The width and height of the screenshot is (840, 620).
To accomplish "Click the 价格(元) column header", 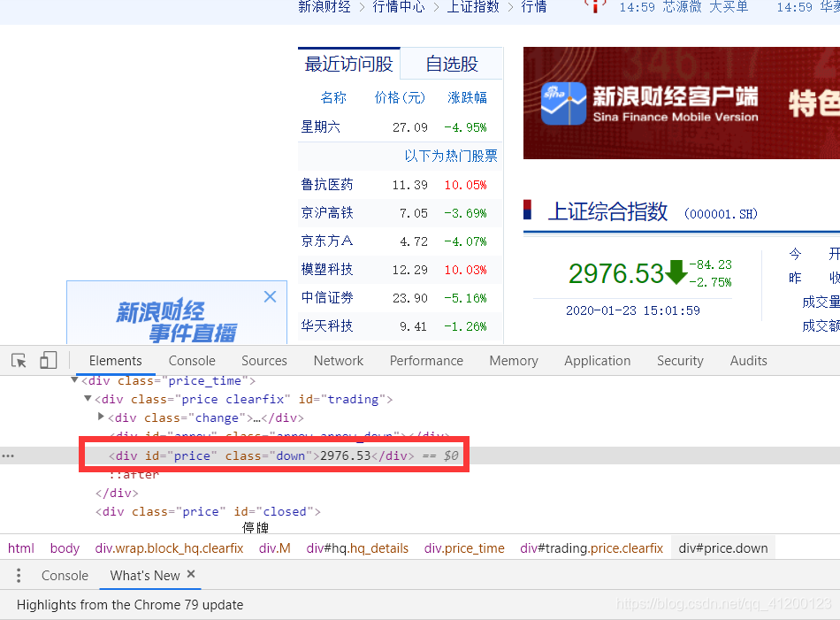I will (x=400, y=97).
